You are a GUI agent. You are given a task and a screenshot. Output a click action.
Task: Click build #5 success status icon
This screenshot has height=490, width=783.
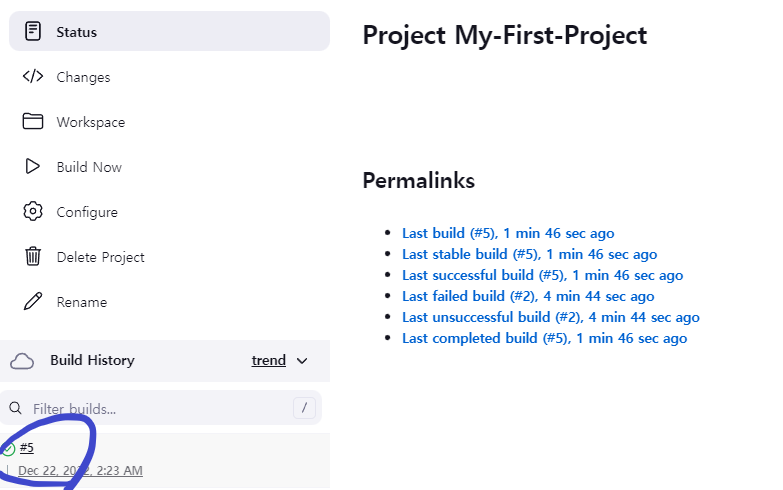(8, 450)
